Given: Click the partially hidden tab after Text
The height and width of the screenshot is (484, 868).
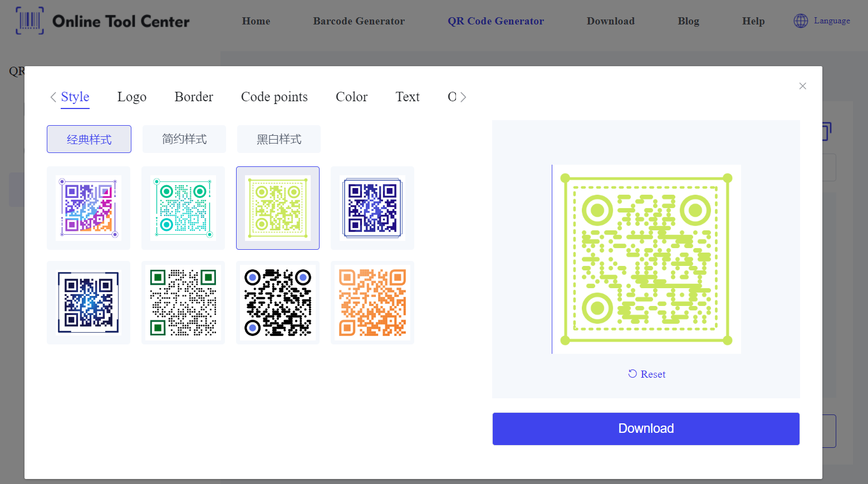Looking at the screenshot, I should click(x=452, y=97).
